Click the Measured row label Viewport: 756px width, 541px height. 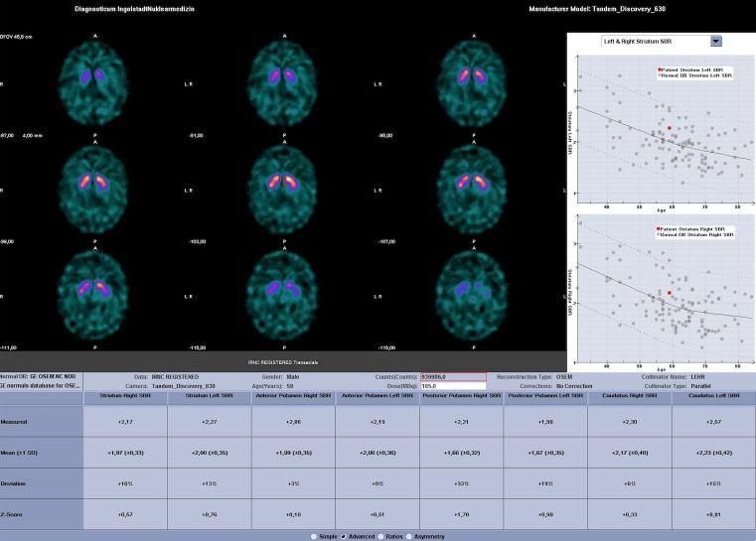[40, 422]
